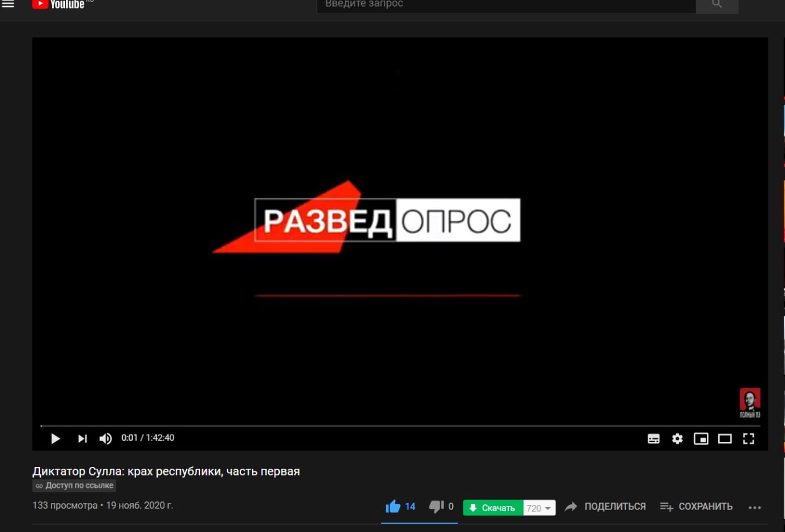Dislike the video
Image resolution: width=785 pixels, height=532 pixels.
coord(442,507)
